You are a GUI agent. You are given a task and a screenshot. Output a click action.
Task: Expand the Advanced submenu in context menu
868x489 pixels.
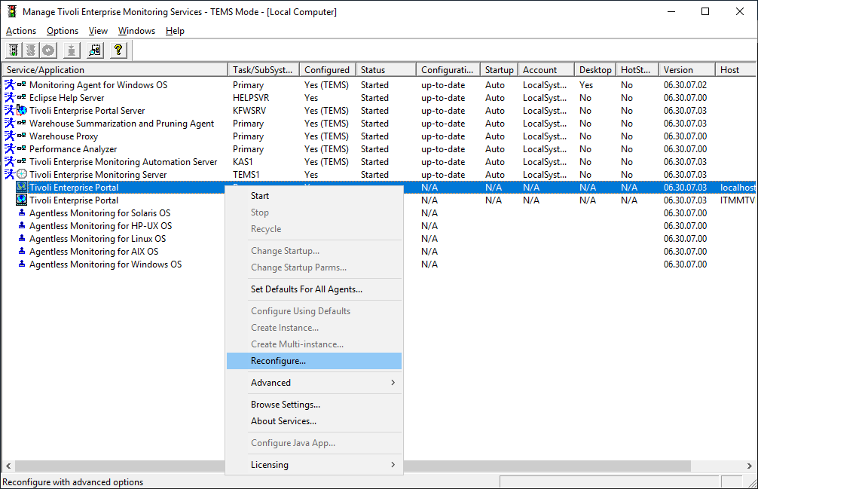point(314,383)
